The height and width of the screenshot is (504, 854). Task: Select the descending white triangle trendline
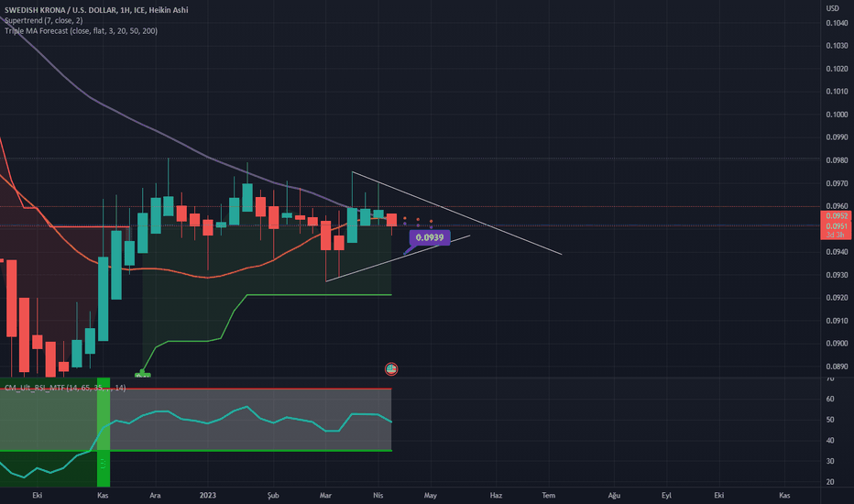pyautogui.click(x=456, y=213)
